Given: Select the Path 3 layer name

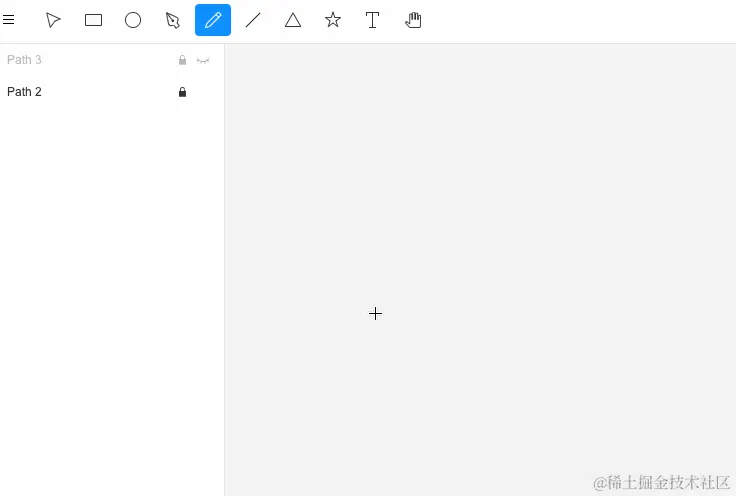Looking at the screenshot, I should [x=24, y=60].
